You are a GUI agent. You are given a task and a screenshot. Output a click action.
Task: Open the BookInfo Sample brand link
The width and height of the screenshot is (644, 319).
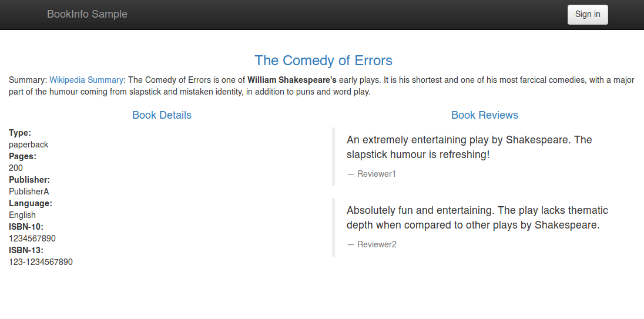[87, 14]
